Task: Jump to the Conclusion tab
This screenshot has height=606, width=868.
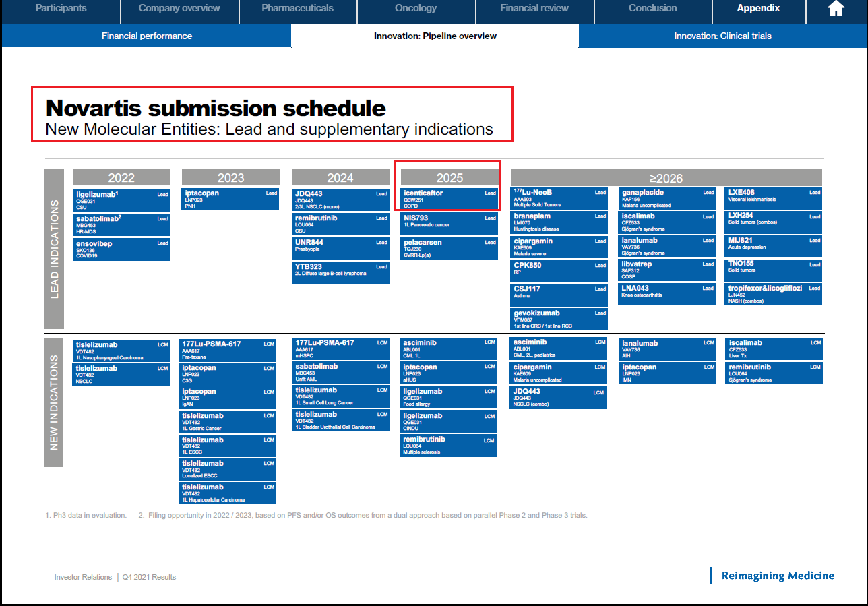Action: [x=652, y=9]
